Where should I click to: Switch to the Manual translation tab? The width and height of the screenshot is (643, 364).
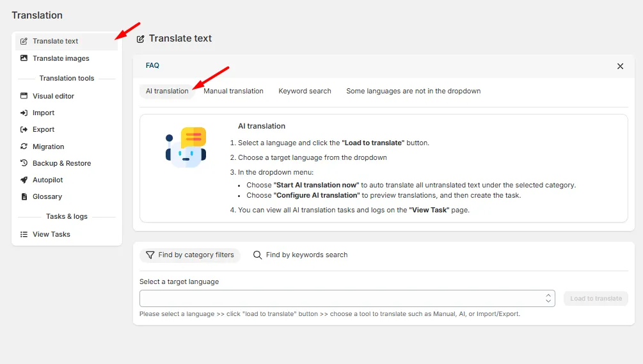click(234, 91)
